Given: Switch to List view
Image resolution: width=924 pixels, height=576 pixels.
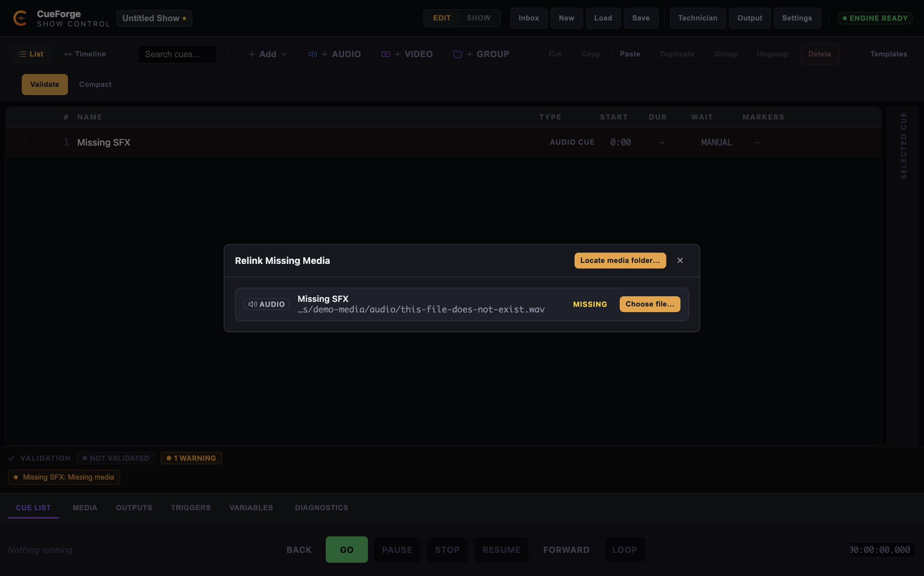Looking at the screenshot, I should [x=31, y=54].
